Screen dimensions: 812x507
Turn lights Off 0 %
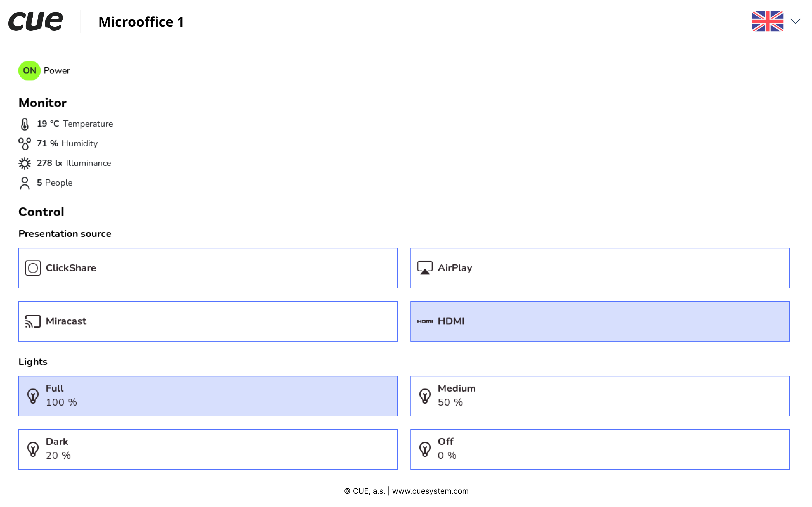600,449
